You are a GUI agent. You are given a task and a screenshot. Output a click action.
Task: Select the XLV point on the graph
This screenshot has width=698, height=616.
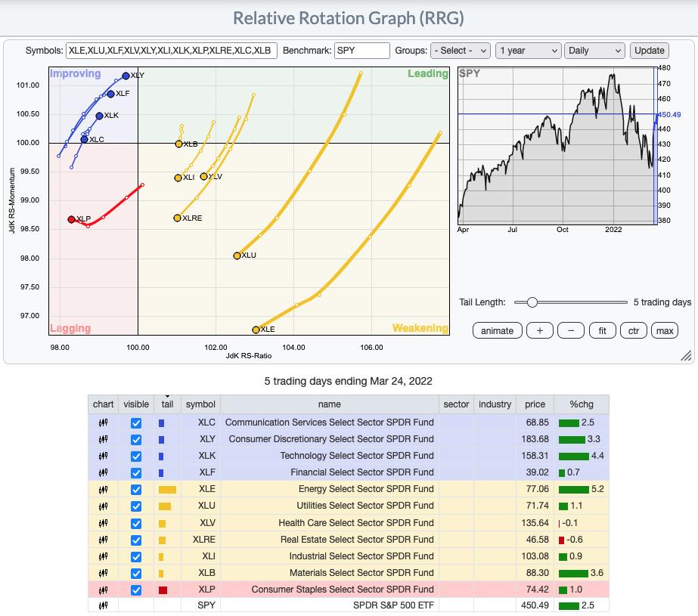tap(204, 177)
